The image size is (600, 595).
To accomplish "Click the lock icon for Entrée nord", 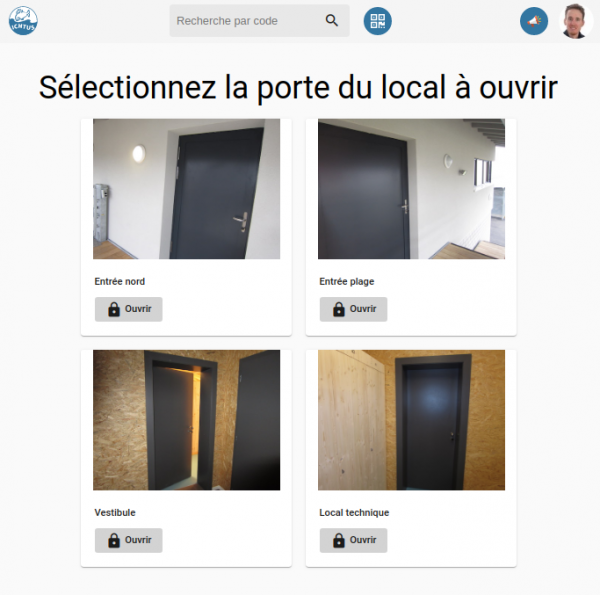I will [114, 309].
